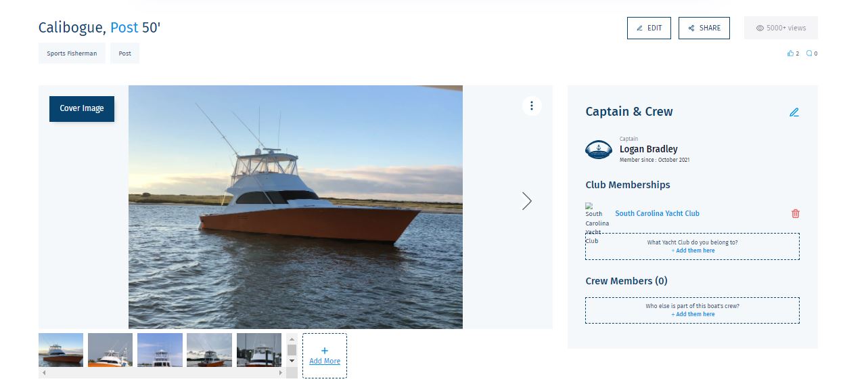The image size is (868, 392).
Task: Show next photo with right chevron arrow
Action: pyautogui.click(x=527, y=201)
